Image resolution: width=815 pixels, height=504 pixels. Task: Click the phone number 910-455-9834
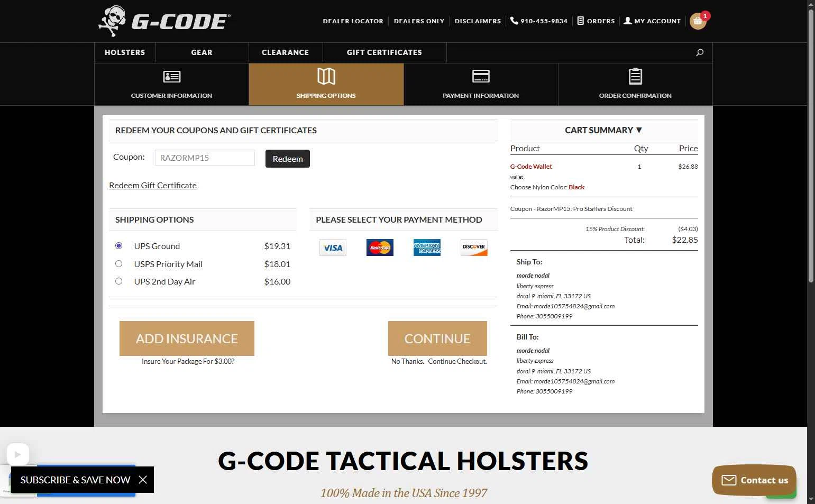coord(539,21)
